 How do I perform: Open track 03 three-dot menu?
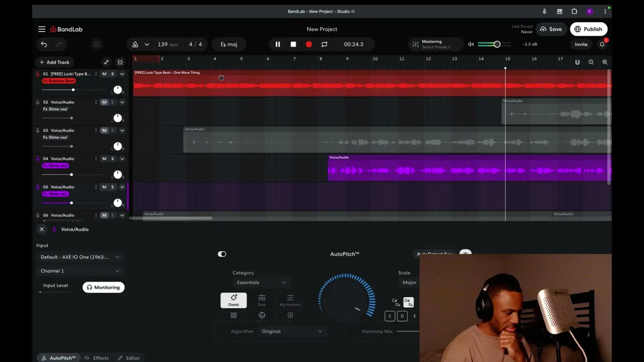(96, 130)
